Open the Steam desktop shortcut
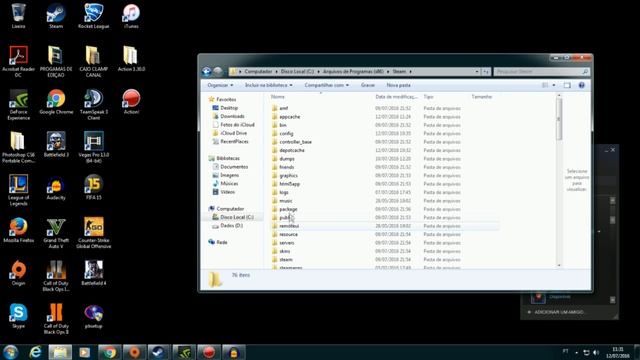 pos(56,16)
